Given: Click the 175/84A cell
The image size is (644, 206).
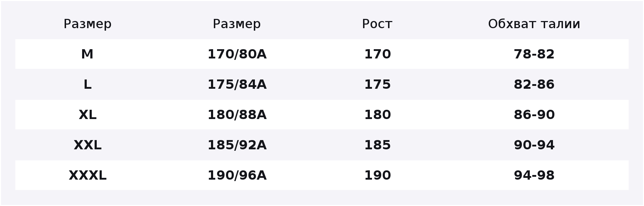Looking at the screenshot, I should pos(237,84).
